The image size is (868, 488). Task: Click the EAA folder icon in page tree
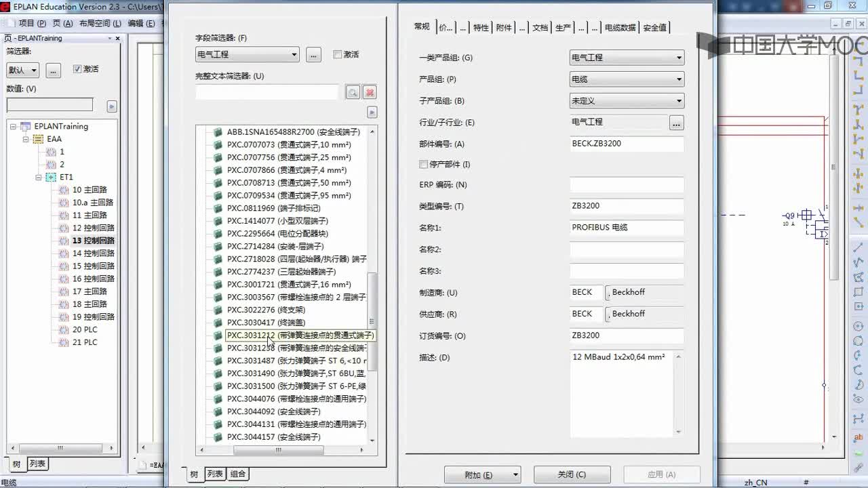tap(38, 139)
